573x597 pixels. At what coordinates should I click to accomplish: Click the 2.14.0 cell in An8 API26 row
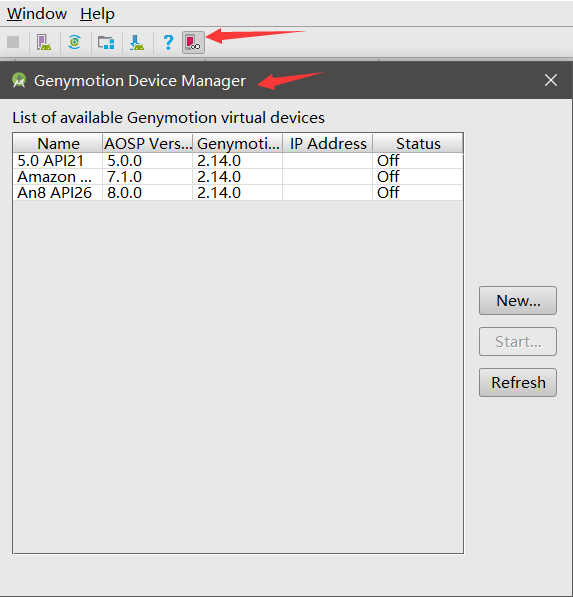click(x=238, y=193)
